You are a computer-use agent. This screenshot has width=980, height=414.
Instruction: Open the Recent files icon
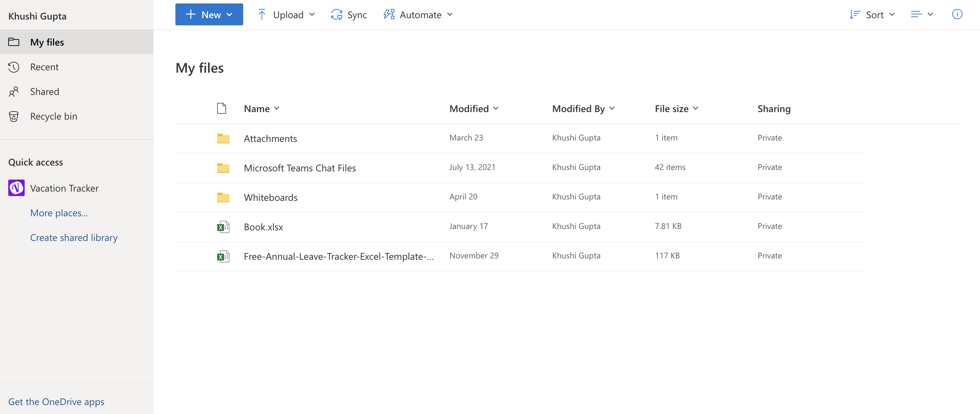[14, 66]
